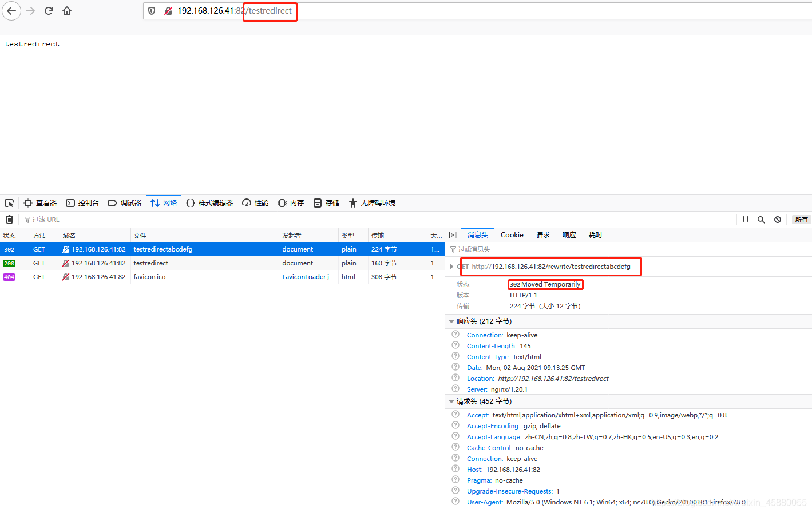Activate the element picker tool
The height and width of the screenshot is (513, 812).
tap(9, 203)
